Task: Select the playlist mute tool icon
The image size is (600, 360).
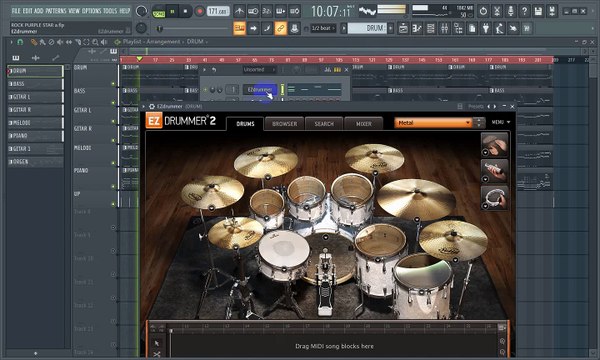Action: pyautogui.click(x=60, y=42)
